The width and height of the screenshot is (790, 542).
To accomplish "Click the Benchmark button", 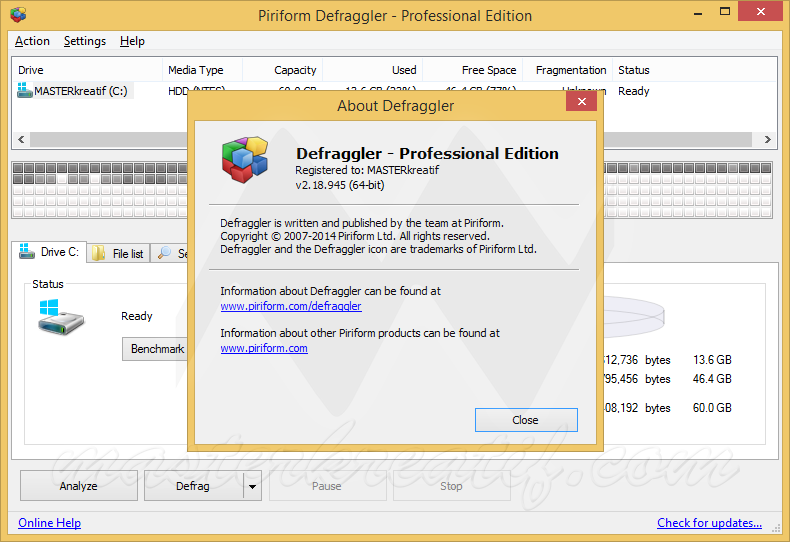I will 155,349.
